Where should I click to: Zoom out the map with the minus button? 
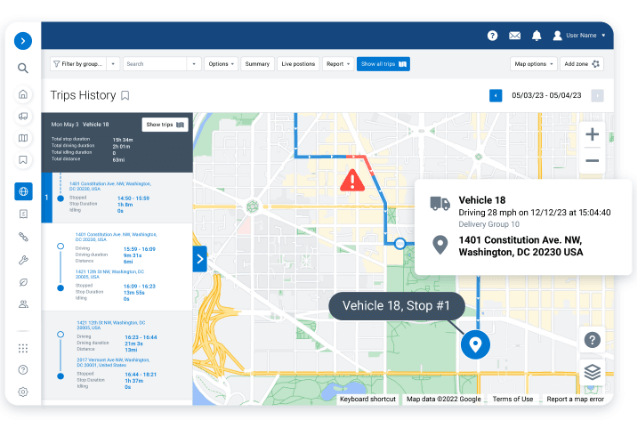click(592, 161)
